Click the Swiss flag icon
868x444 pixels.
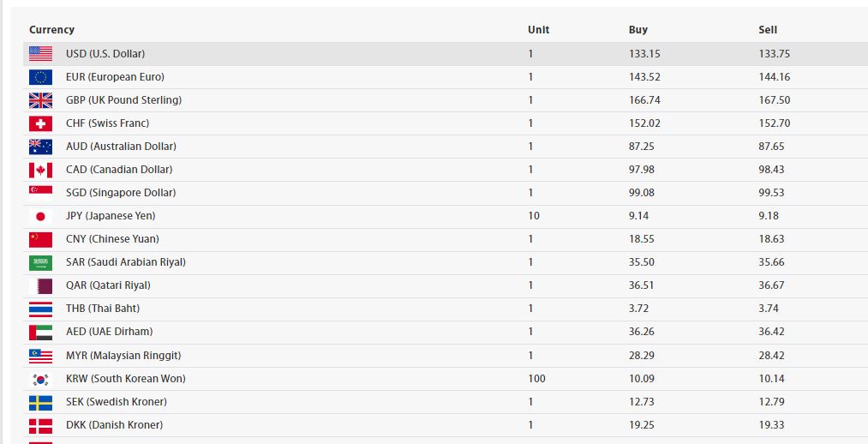pos(40,123)
